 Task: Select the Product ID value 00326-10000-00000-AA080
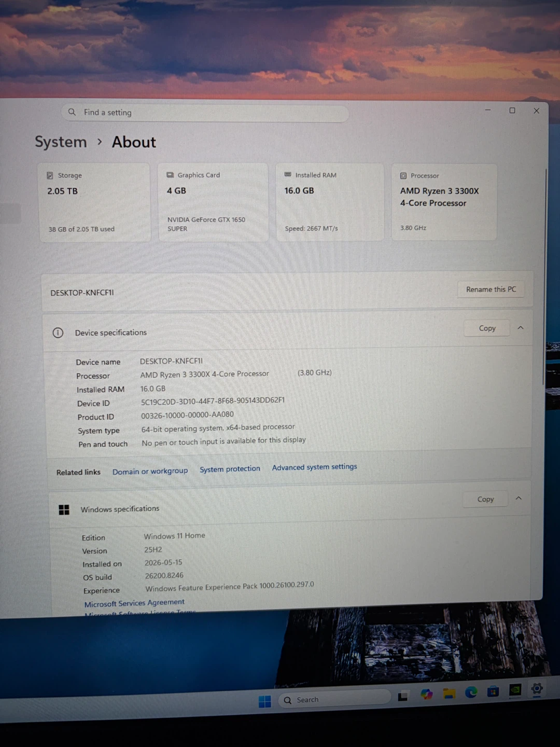click(187, 414)
